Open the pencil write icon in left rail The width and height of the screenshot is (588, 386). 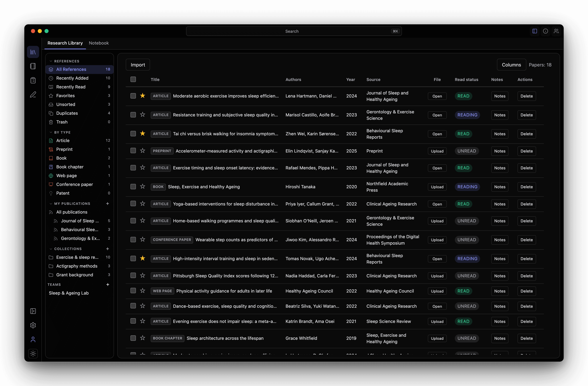[33, 94]
